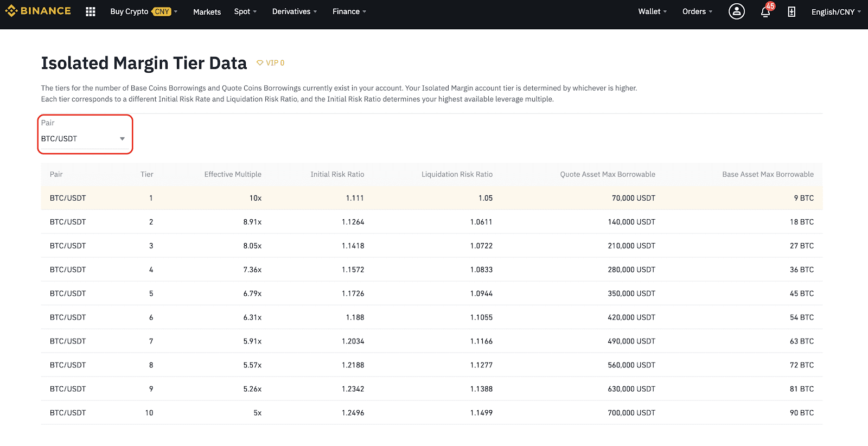Open the Markets menu item

(207, 11)
